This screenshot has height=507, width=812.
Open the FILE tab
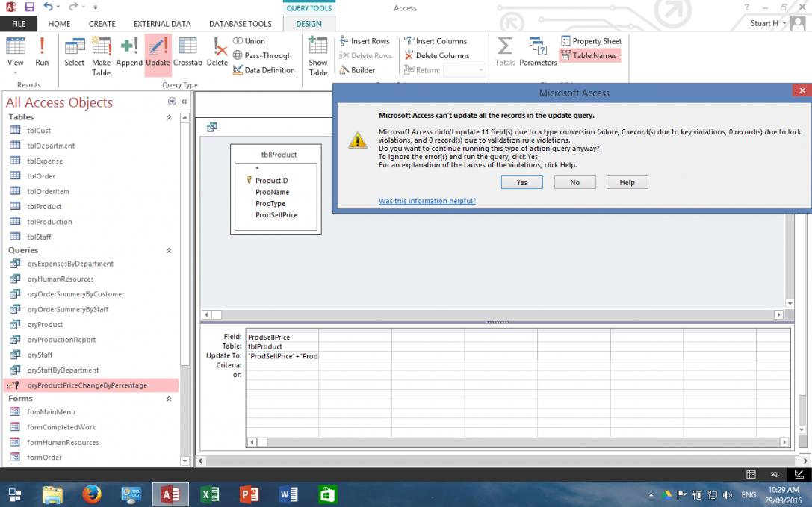(19, 24)
